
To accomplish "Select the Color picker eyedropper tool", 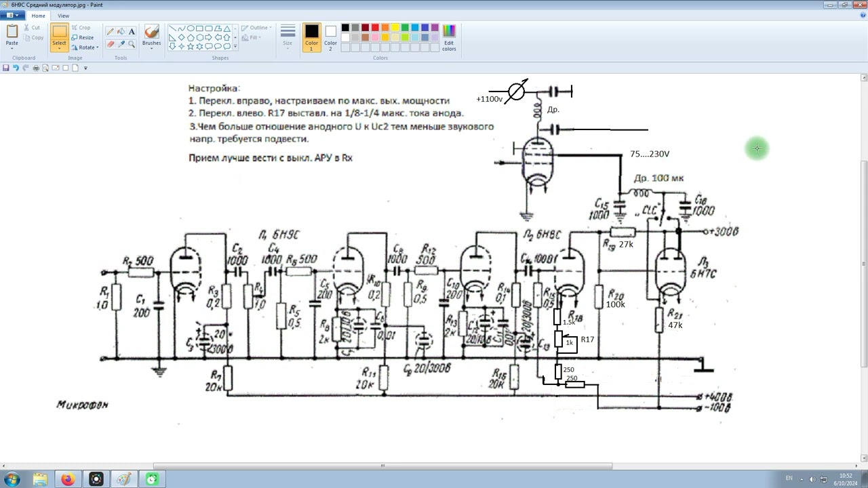I will tap(121, 44).
